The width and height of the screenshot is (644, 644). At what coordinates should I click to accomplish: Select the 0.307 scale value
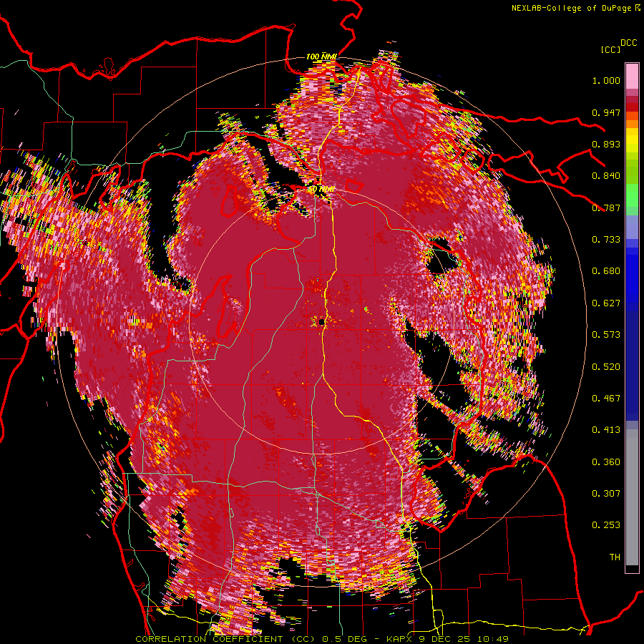[x=606, y=494]
